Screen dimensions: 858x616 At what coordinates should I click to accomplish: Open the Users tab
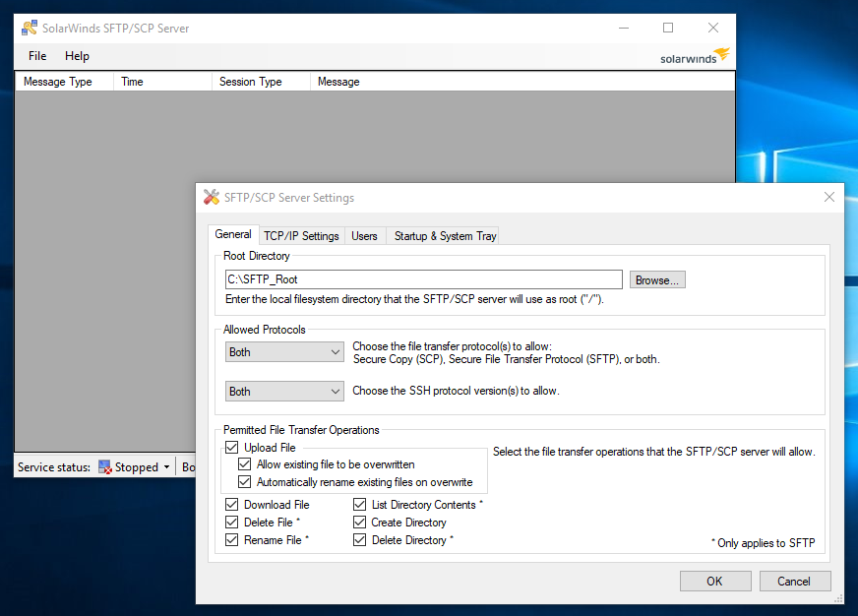click(x=364, y=236)
